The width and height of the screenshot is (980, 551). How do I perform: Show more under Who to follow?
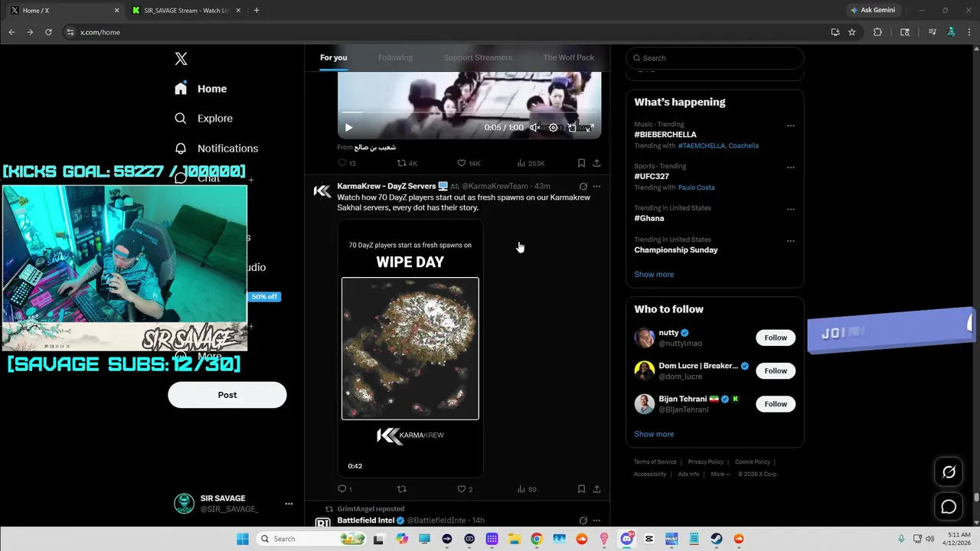654,434
